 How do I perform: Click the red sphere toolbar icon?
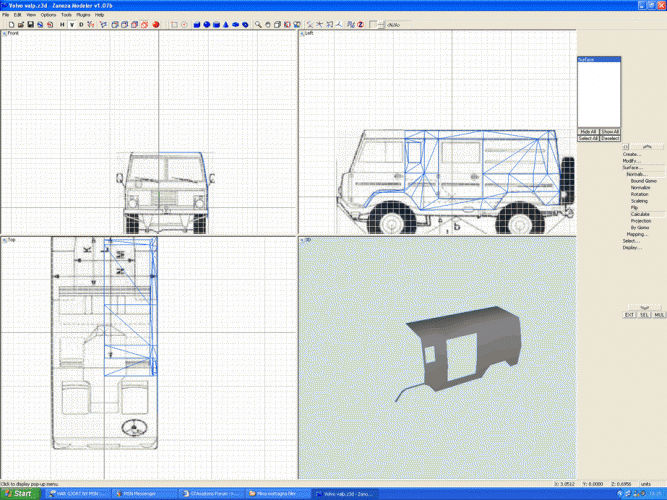click(x=156, y=24)
